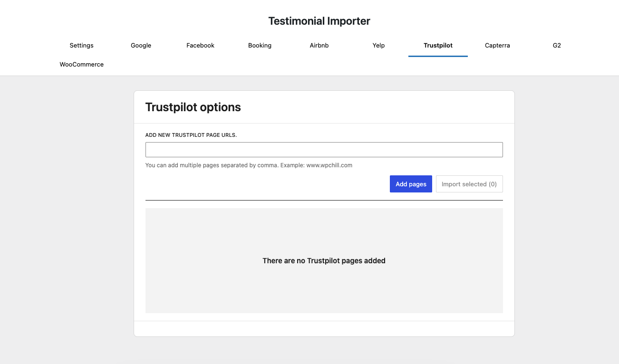Open the Airbnb tab

(319, 46)
